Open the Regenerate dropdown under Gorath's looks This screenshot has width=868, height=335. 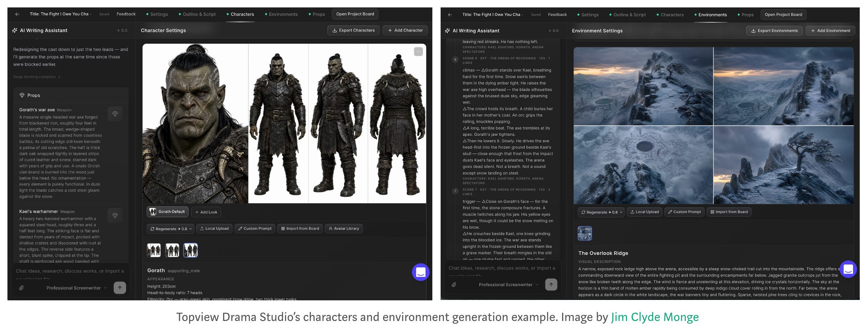pos(171,229)
